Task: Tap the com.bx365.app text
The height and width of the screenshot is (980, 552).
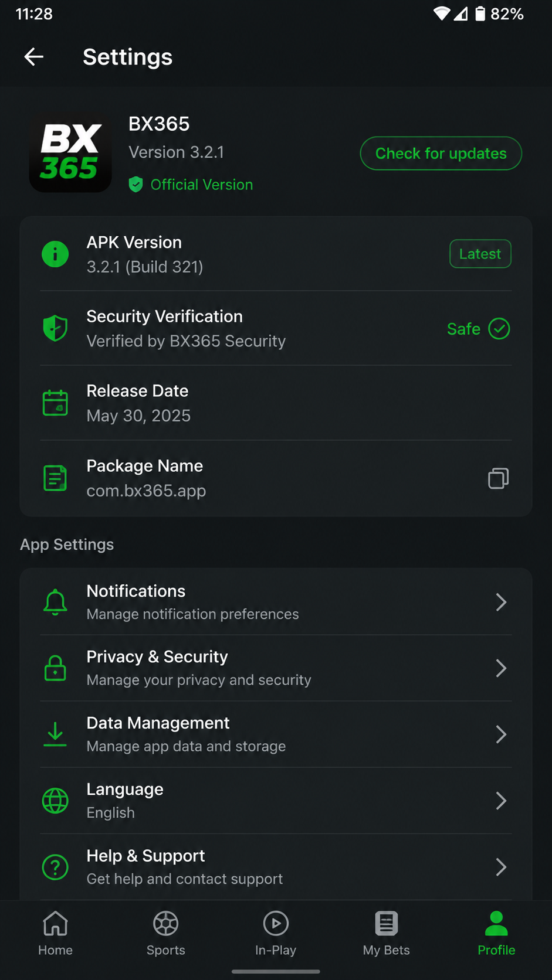Action: click(x=146, y=491)
